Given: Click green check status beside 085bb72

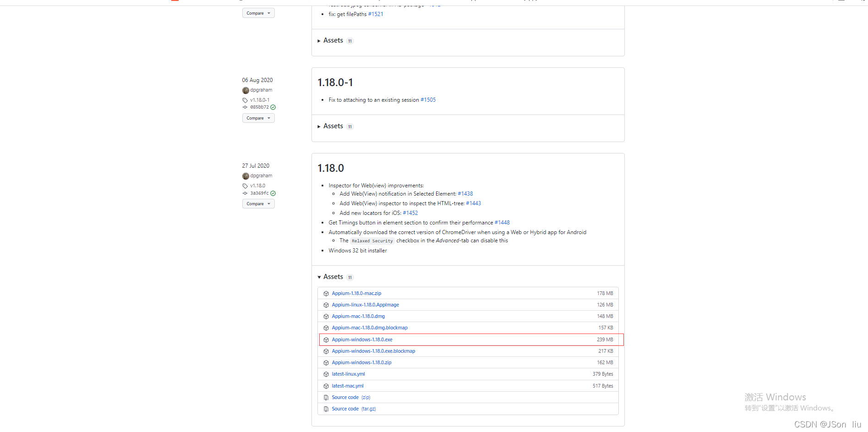Looking at the screenshot, I should [x=273, y=107].
